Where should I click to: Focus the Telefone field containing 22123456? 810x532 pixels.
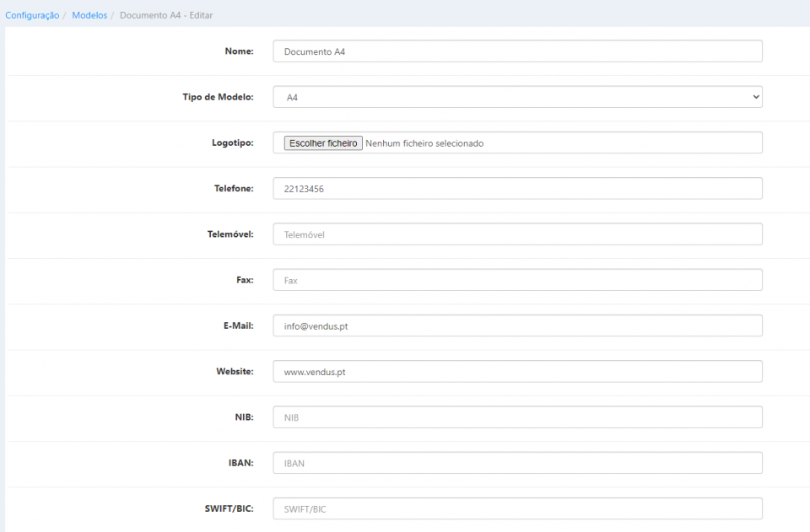(x=517, y=189)
